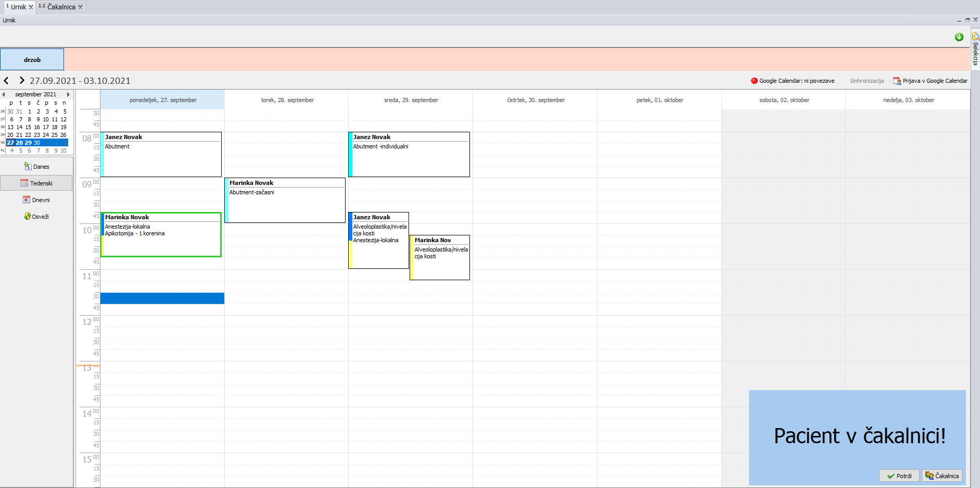Image resolution: width=980 pixels, height=488 pixels.
Task: Click the red Google Calendar status indicator
Action: pos(754,81)
